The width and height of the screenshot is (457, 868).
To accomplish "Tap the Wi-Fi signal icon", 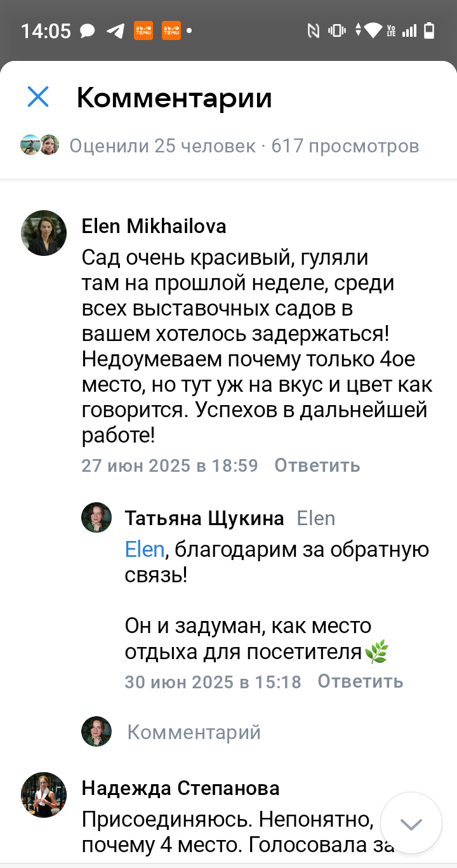I will point(374,30).
